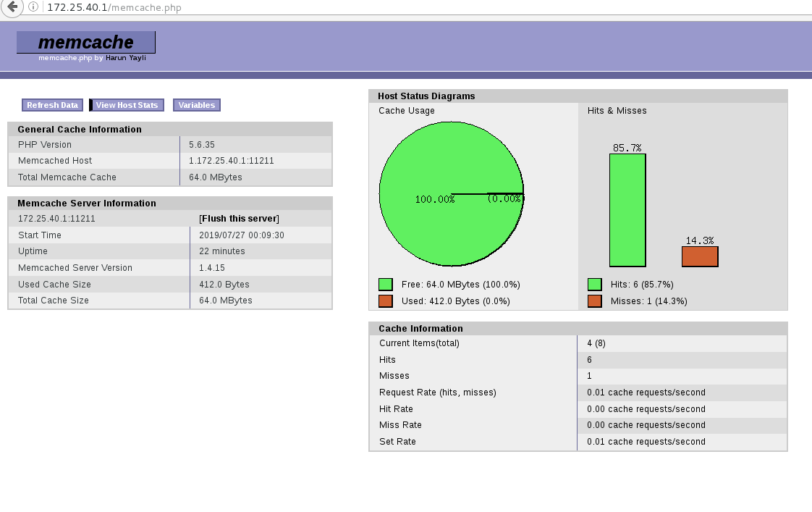Viewport: 812px width, 512px height.
Task: Click the orange Used legend swatch
Action: tap(386, 301)
